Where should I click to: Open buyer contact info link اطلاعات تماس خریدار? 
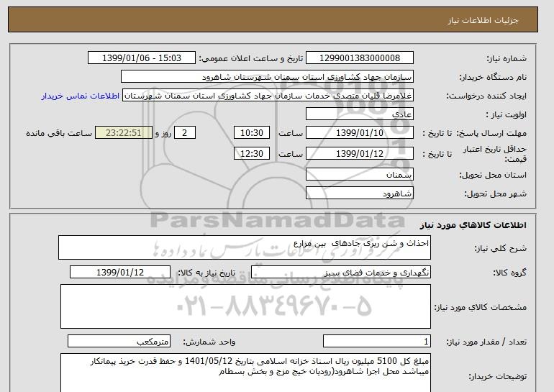point(80,96)
